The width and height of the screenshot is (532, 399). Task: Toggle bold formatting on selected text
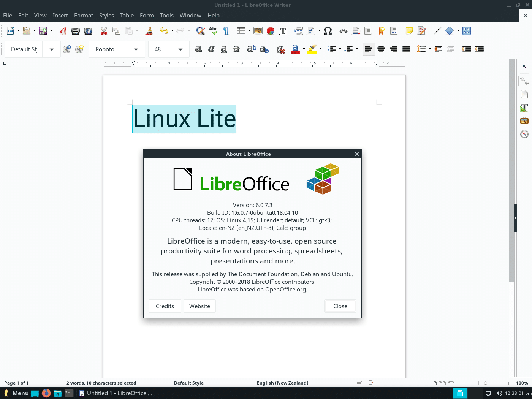(199, 49)
